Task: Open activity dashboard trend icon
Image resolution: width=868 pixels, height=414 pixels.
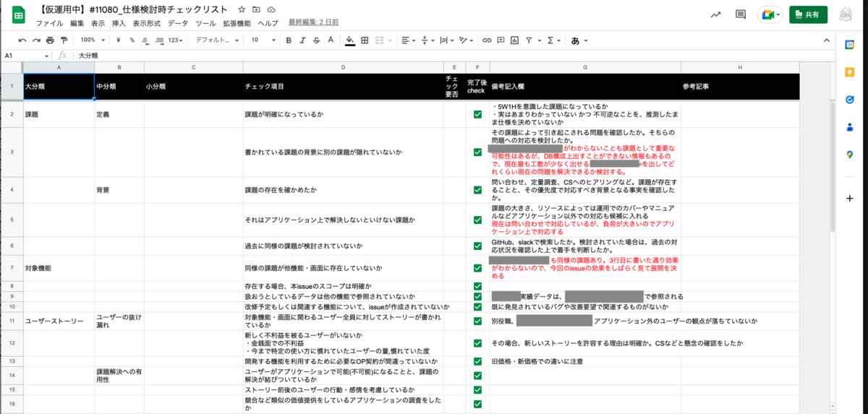Action: tap(715, 14)
